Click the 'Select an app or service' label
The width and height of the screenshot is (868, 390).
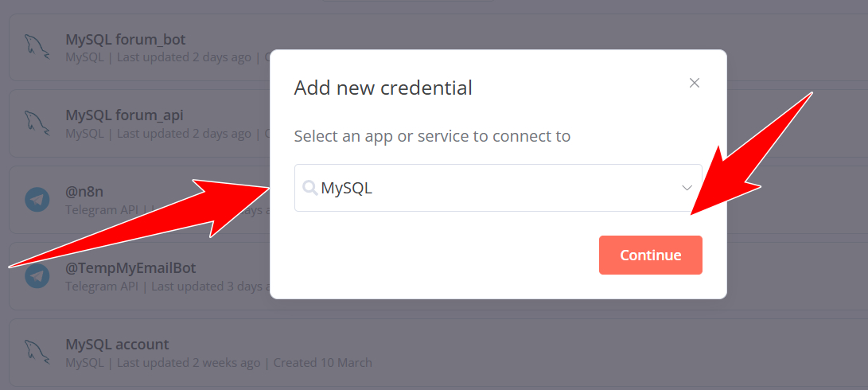432,136
